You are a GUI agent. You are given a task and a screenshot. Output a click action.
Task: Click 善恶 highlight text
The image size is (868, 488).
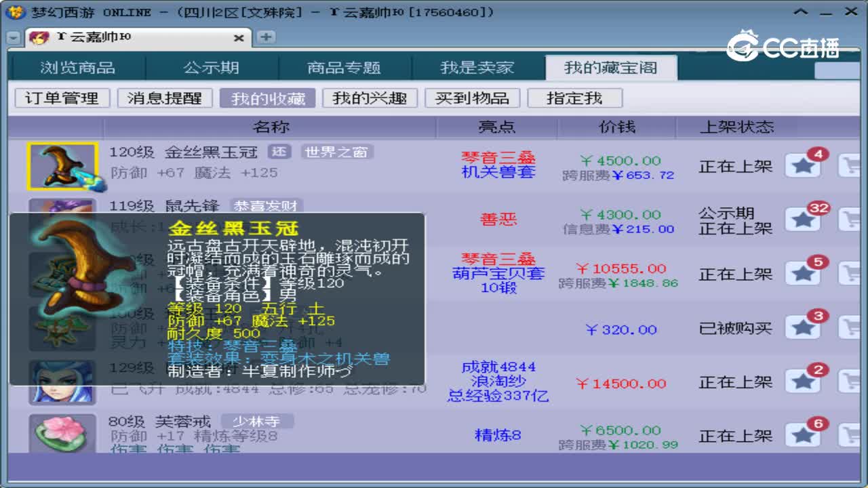coord(498,220)
